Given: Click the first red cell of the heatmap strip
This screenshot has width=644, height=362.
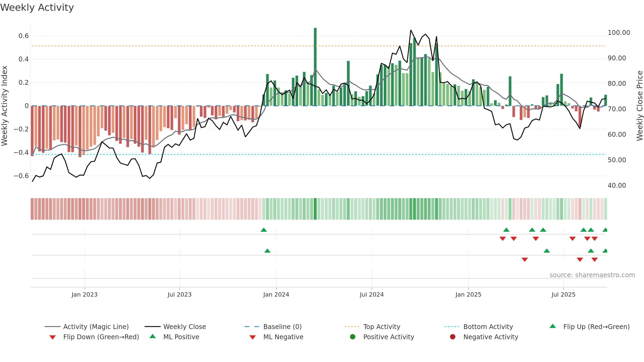Looking at the screenshot, I should tap(32, 209).
